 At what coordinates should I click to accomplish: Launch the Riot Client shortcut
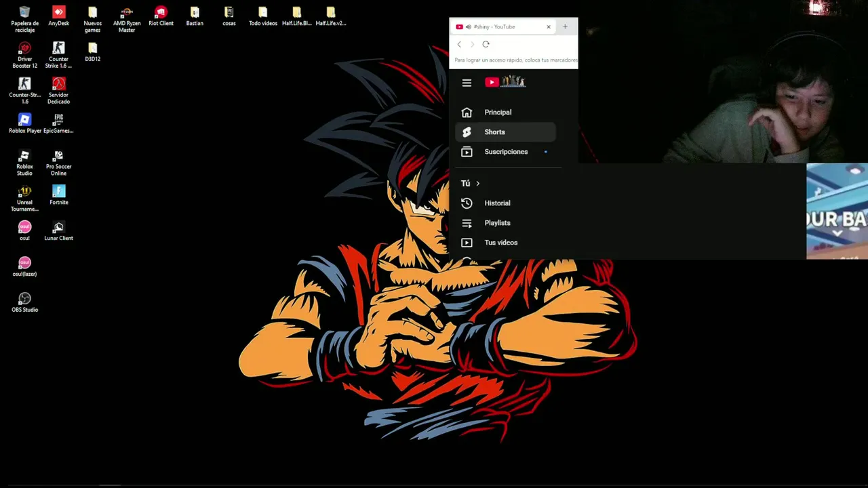click(161, 16)
